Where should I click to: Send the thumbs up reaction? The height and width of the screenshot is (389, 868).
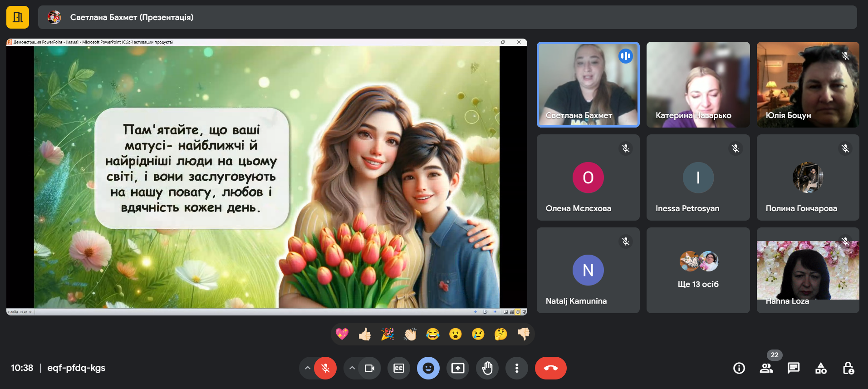[364, 334]
